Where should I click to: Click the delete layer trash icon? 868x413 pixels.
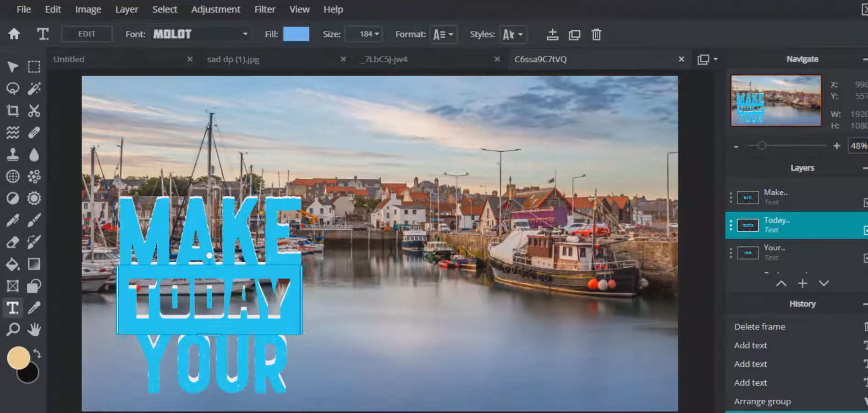point(596,34)
